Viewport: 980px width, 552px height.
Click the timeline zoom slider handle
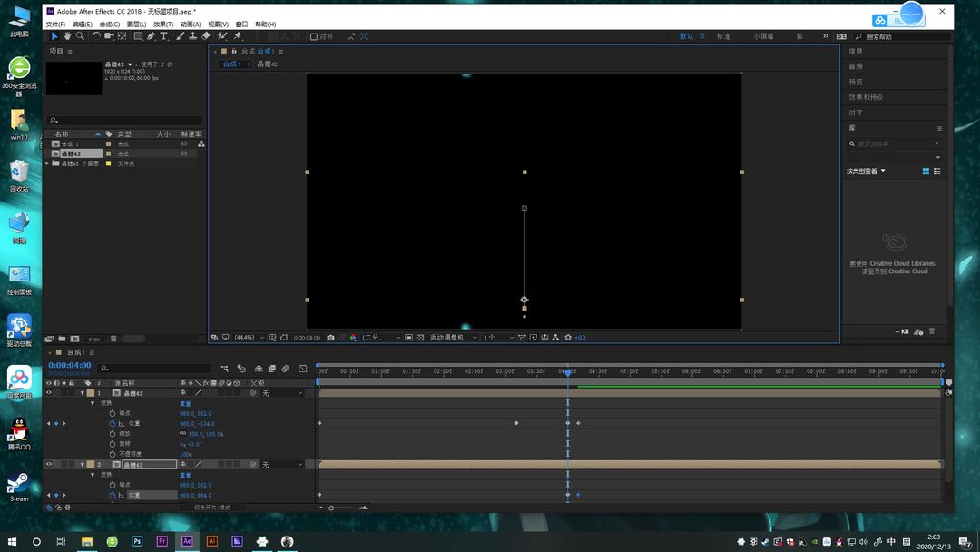[331, 508]
